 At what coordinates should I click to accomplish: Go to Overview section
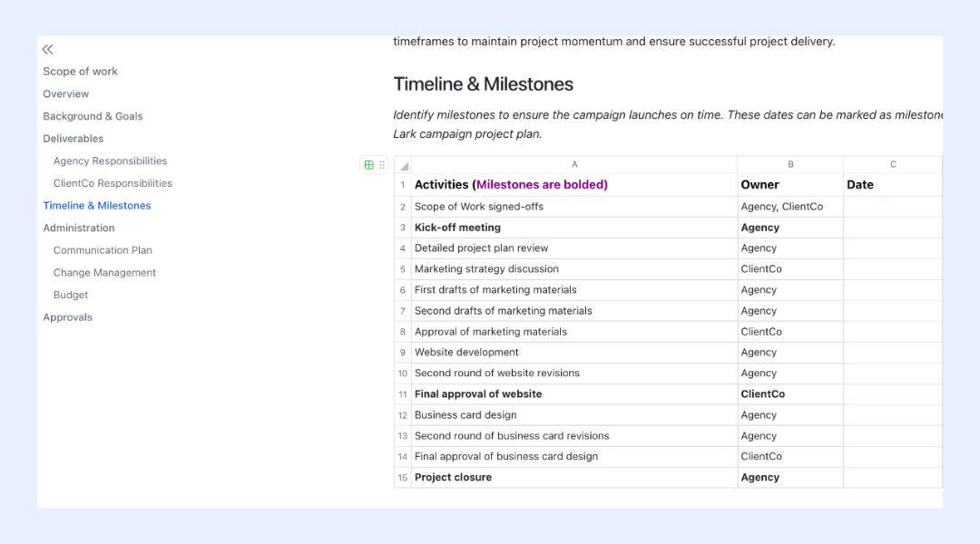pos(65,93)
